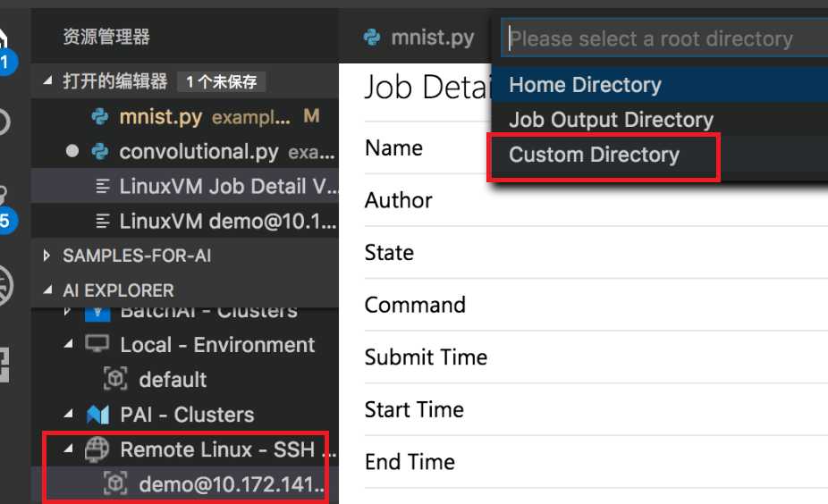Choose Custom Directory option
828x504 pixels.
click(660, 155)
